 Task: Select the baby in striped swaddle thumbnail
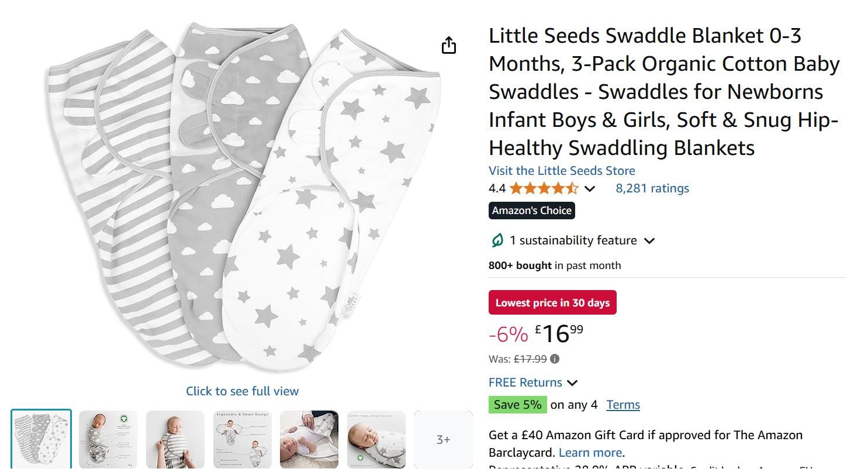coord(175,439)
